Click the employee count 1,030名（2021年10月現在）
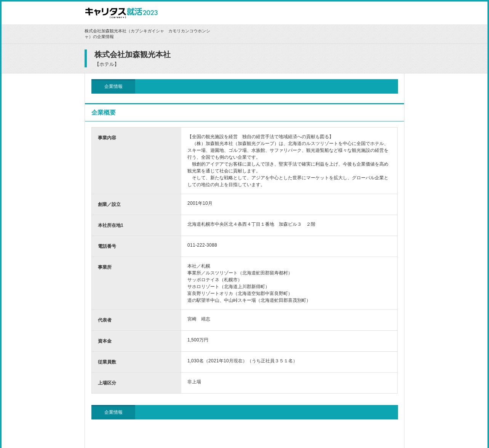This screenshot has height=448, width=489. [216, 361]
